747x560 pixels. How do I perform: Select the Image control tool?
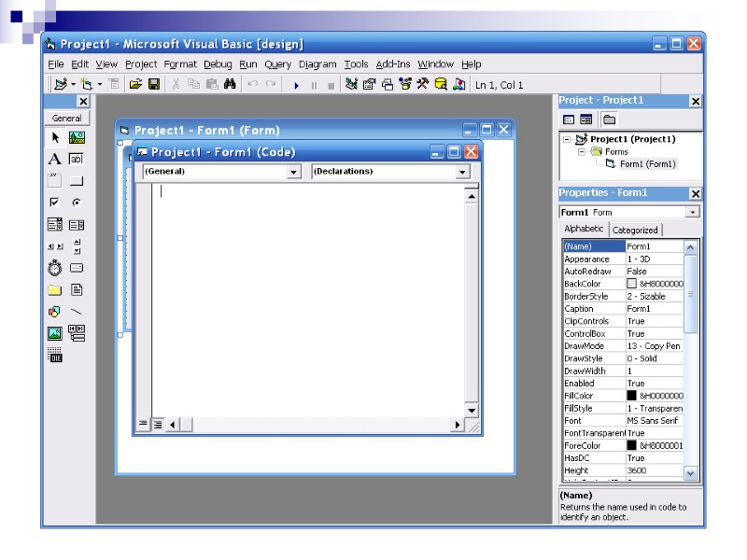coord(55,333)
